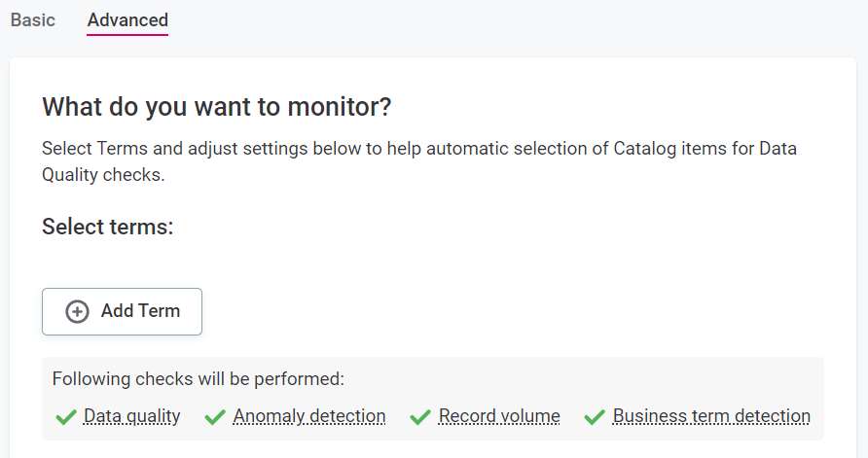Click the "Following checks will be performed:" text
Screen dimensions: 868x458
[x=199, y=379]
